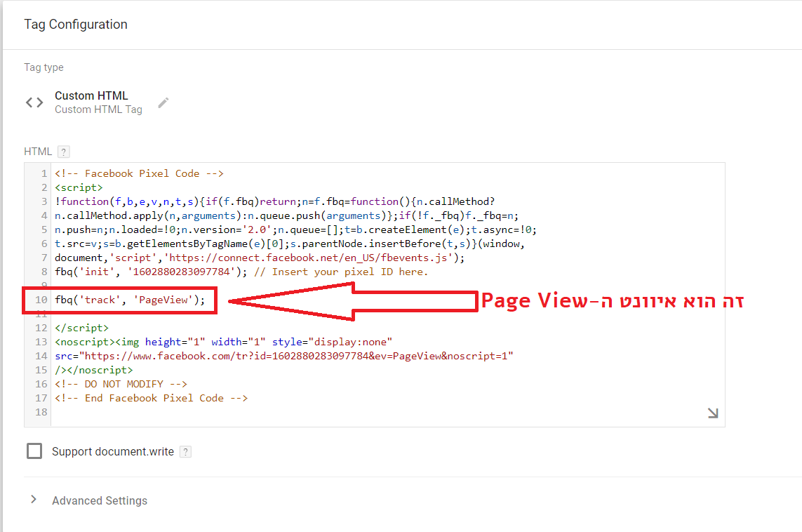
Task: Click the t.src=v;s=b.getElementsByTagName line
Action: pos(290,244)
